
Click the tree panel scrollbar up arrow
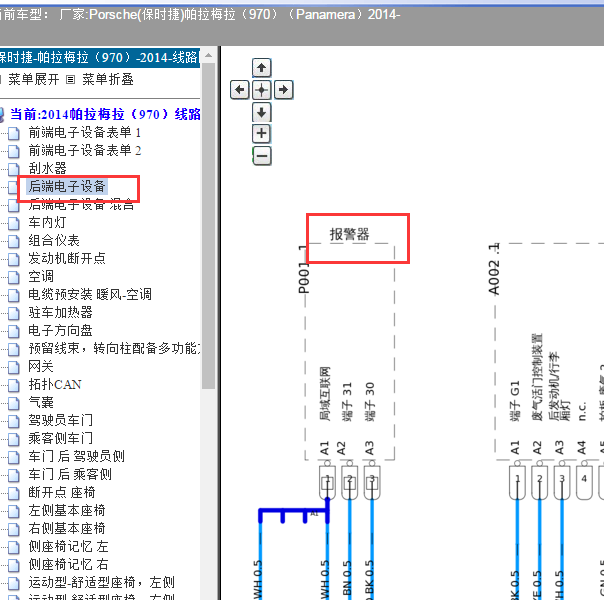pyautogui.click(x=208, y=55)
